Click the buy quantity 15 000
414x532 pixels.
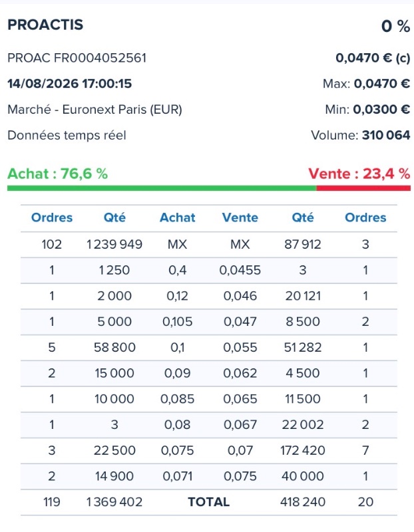point(114,373)
